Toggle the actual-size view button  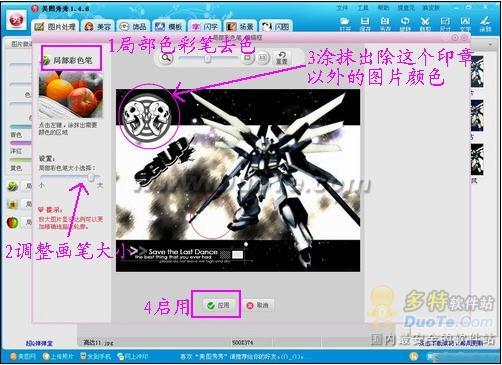click(x=263, y=58)
